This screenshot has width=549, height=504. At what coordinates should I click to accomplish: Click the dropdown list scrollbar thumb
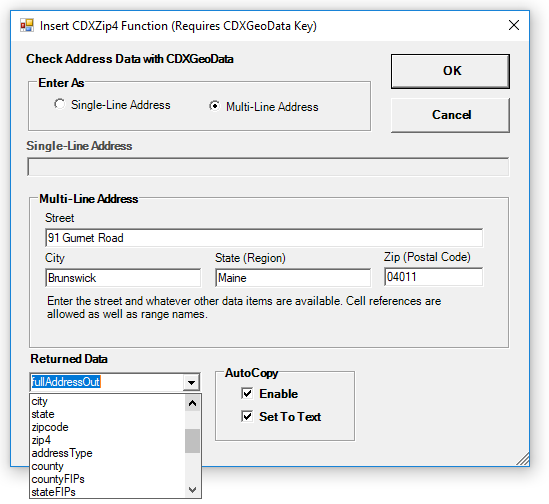pyautogui.click(x=192, y=441)
